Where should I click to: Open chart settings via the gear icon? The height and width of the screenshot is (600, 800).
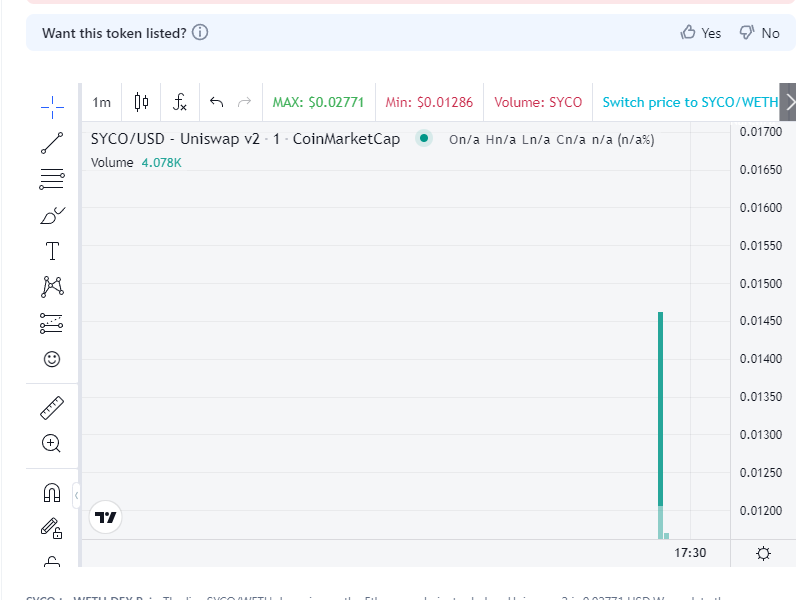point(763,552)
